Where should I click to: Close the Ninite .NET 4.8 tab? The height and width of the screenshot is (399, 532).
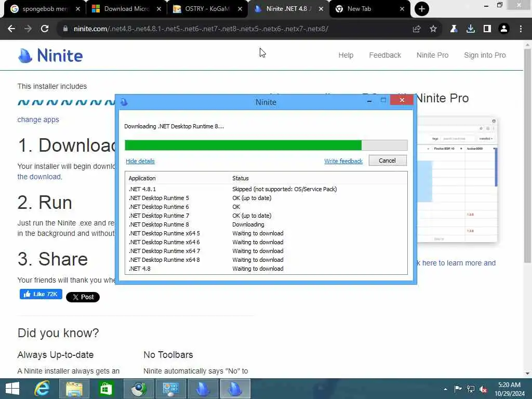321,9
